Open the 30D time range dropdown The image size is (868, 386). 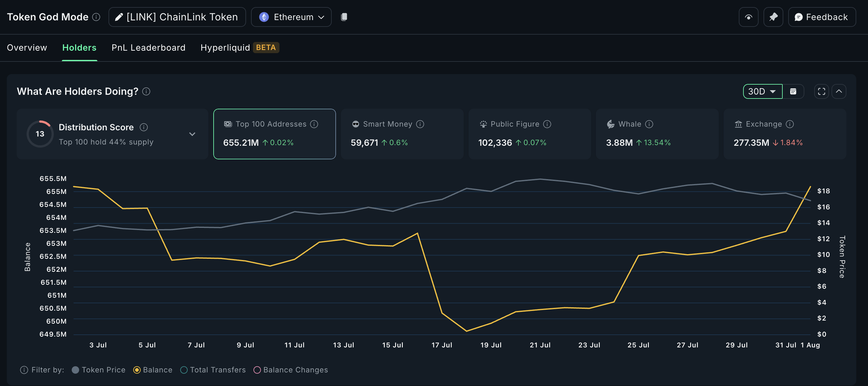(762, 91)
